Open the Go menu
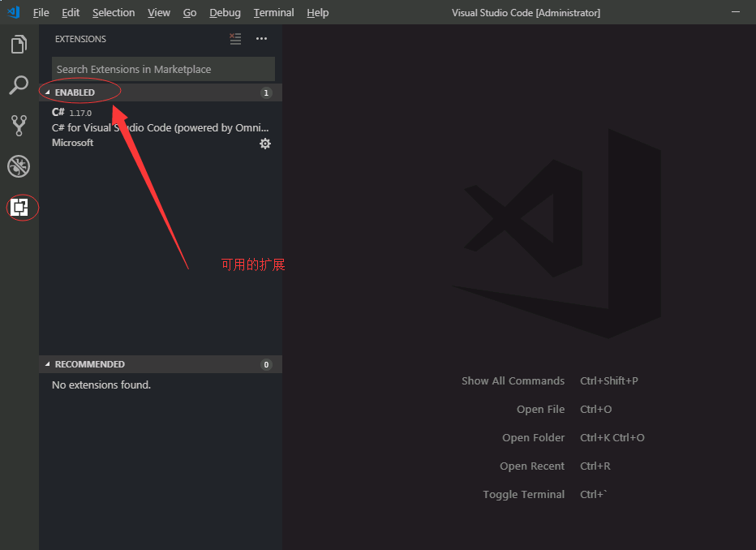The width and height of the screenshot is (756, 550). (190, 12)
